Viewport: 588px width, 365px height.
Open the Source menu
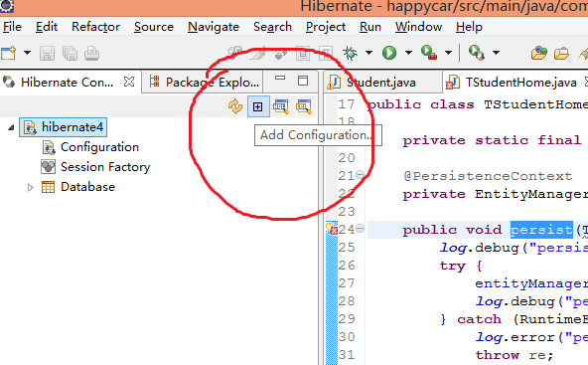click(154, 27)
